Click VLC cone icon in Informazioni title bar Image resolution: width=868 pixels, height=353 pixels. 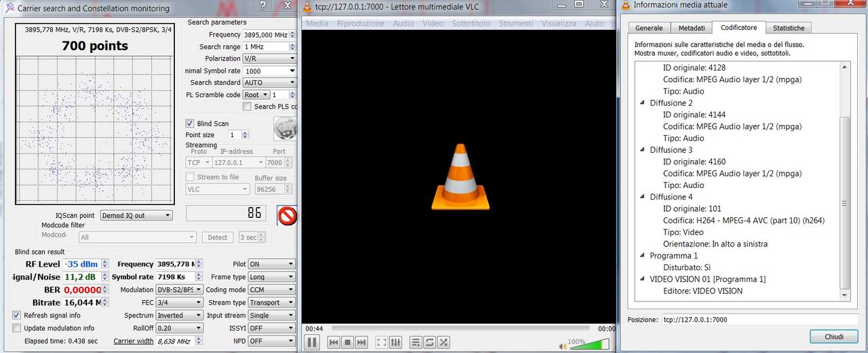point(626,5)
